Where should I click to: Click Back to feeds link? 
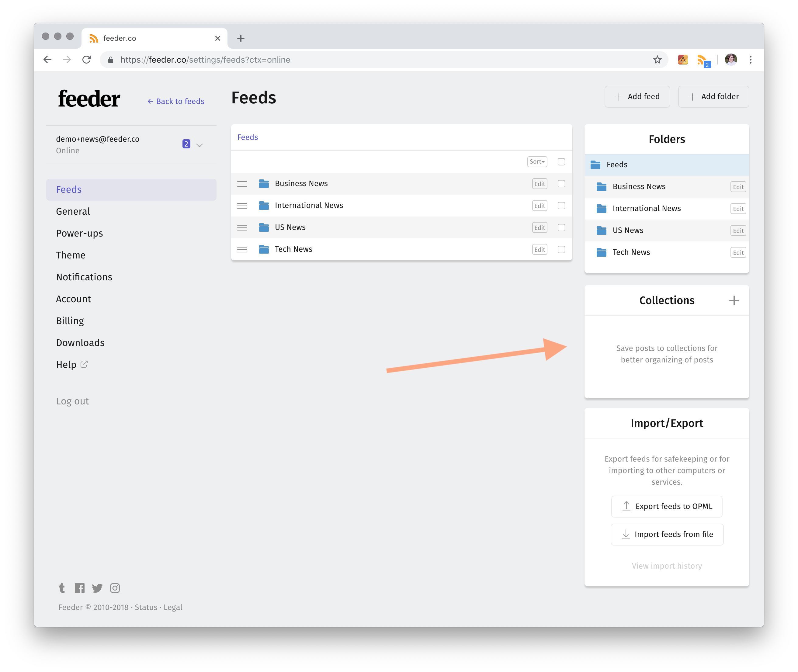tap(175, 101)
